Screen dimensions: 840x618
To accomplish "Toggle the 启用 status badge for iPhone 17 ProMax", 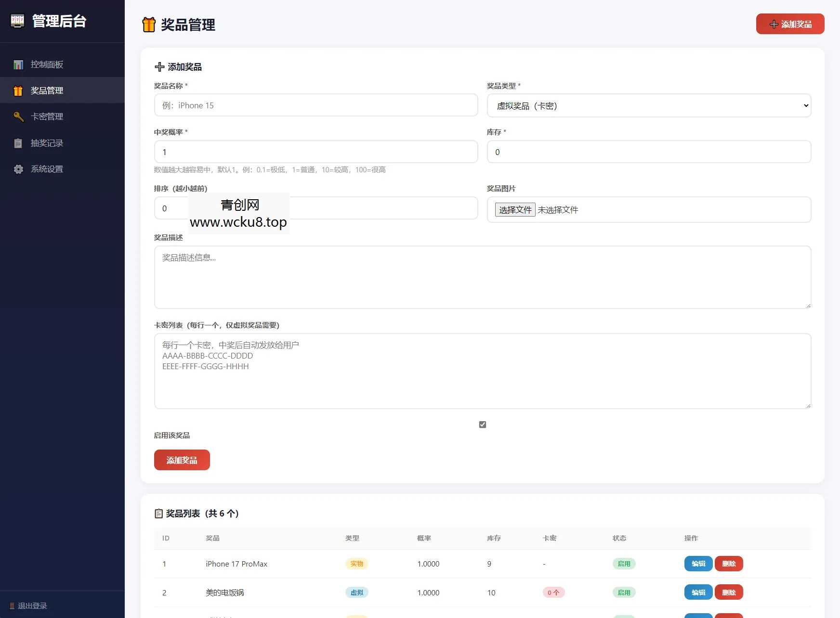I will click(x=624, y=564).
